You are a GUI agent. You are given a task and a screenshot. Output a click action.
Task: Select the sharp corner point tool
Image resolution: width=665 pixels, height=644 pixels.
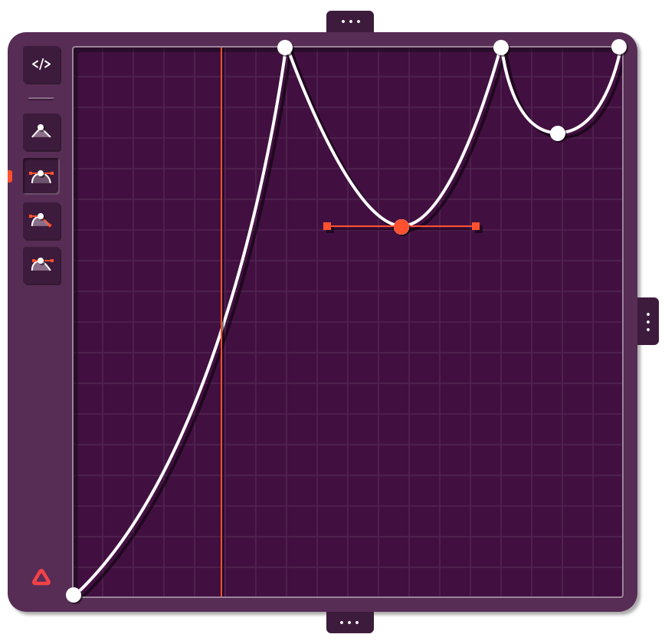pyautogui.click(x=41, y=132)
